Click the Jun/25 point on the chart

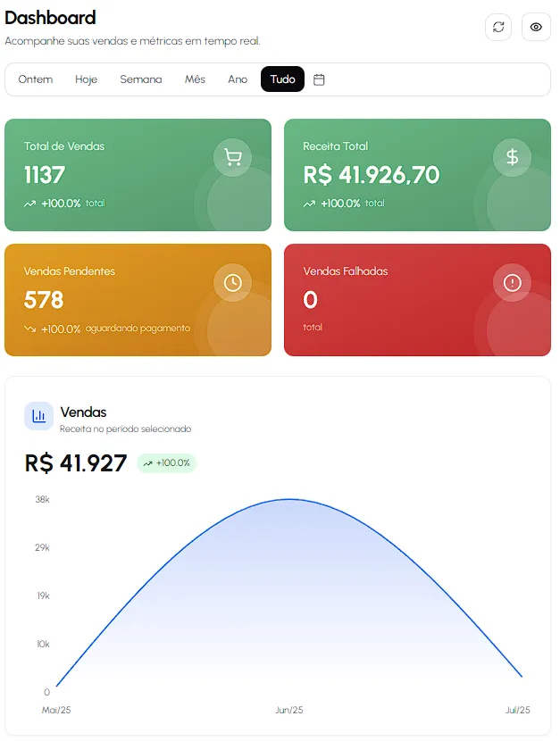288,500
